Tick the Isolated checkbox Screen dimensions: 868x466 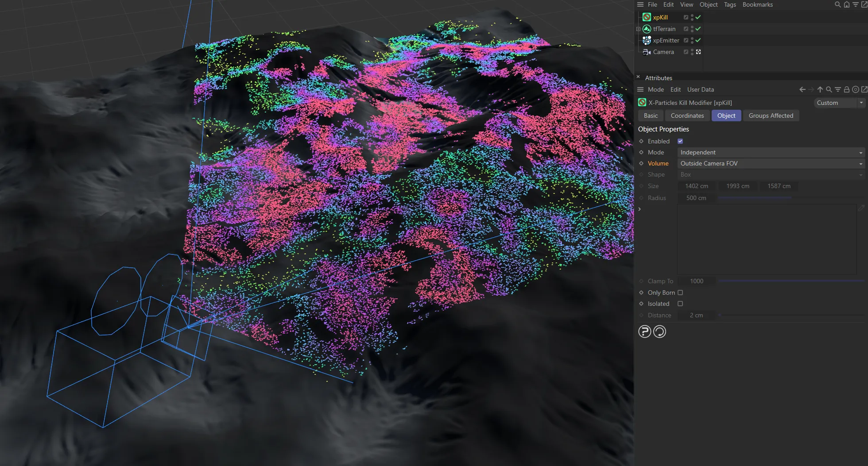point(680,304)
